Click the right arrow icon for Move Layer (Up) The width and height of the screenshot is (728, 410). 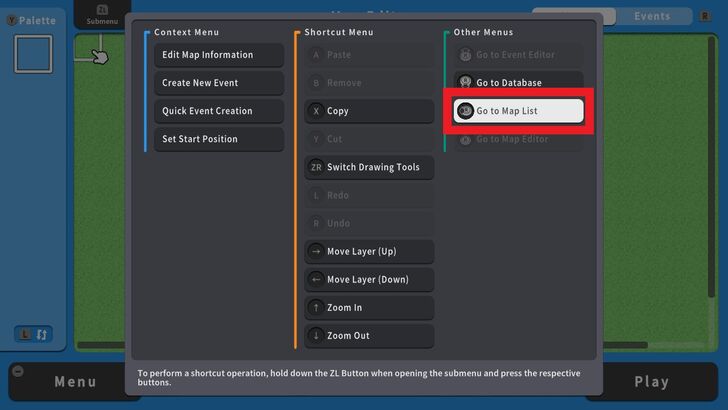click(317, 252)
